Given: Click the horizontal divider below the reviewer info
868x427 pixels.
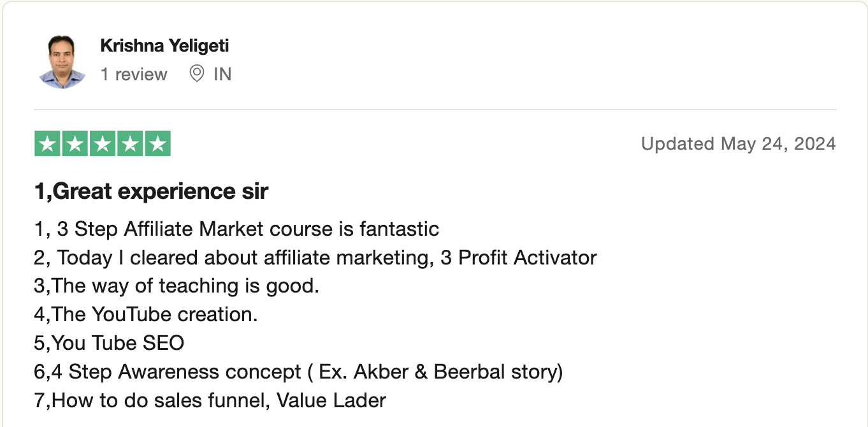Looking at the screenshot, I should (x=435, y=110).
